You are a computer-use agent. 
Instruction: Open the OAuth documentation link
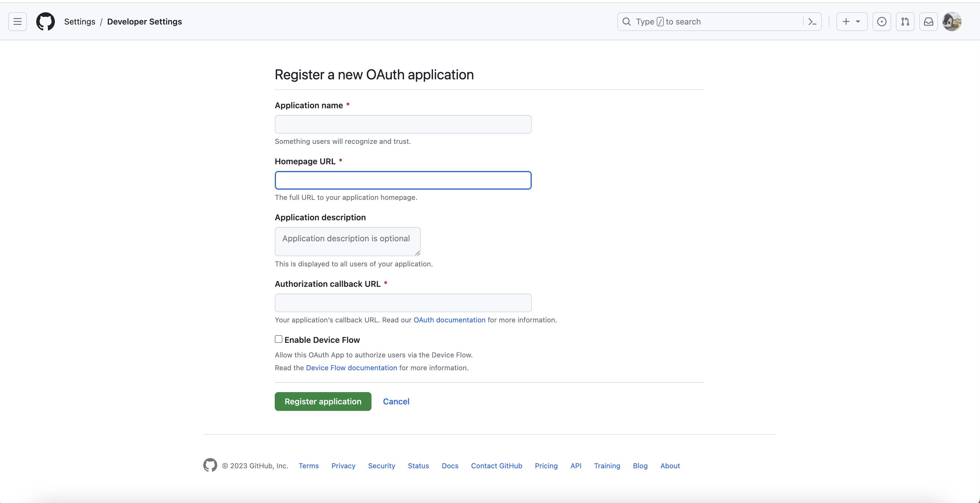click(x=449, y=320)
